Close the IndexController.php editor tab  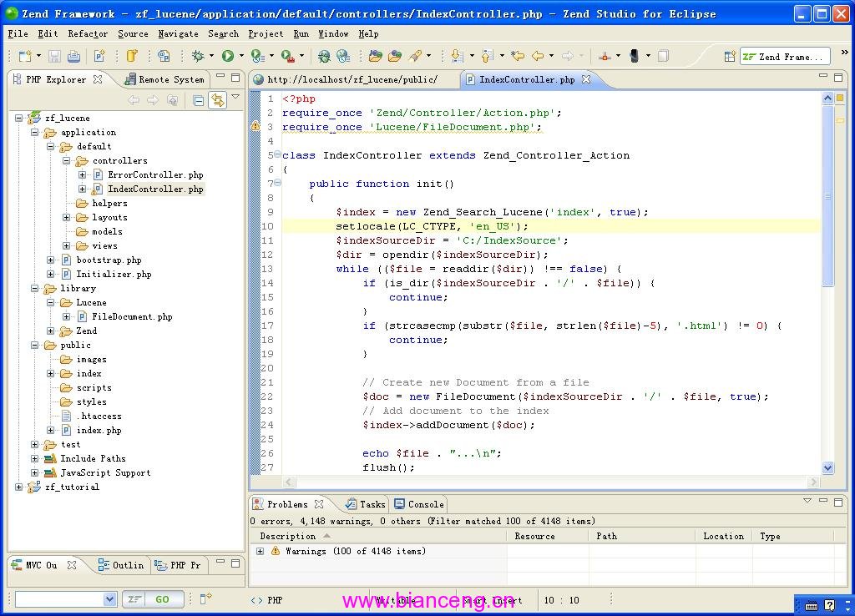(x=586, y=79)
